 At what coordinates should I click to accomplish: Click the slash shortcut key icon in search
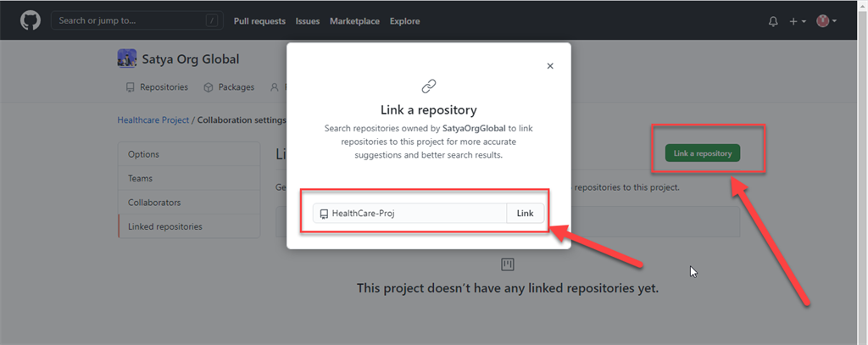[211, 20]
